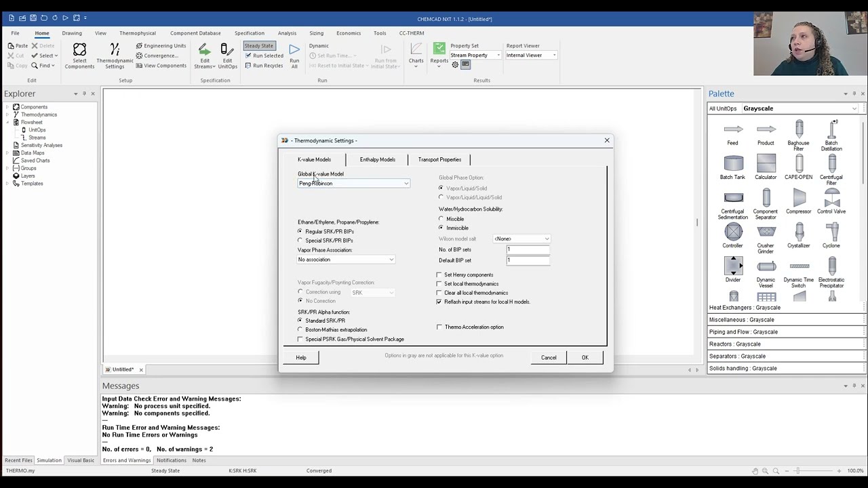Click Engineering Units in Setup group
This screenshot has width=868, height=488.
[x=161, y=46]
